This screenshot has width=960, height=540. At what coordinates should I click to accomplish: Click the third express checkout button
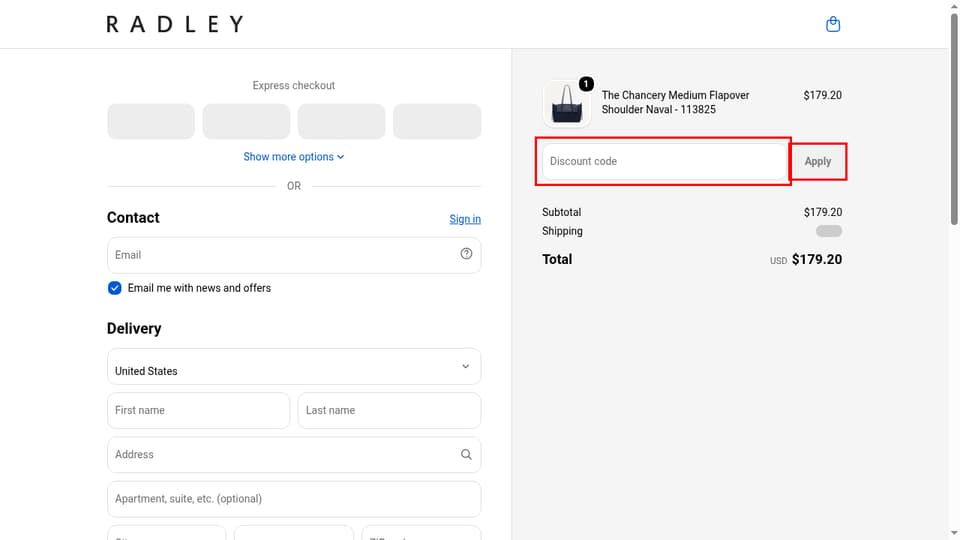(x=342, y=121)
